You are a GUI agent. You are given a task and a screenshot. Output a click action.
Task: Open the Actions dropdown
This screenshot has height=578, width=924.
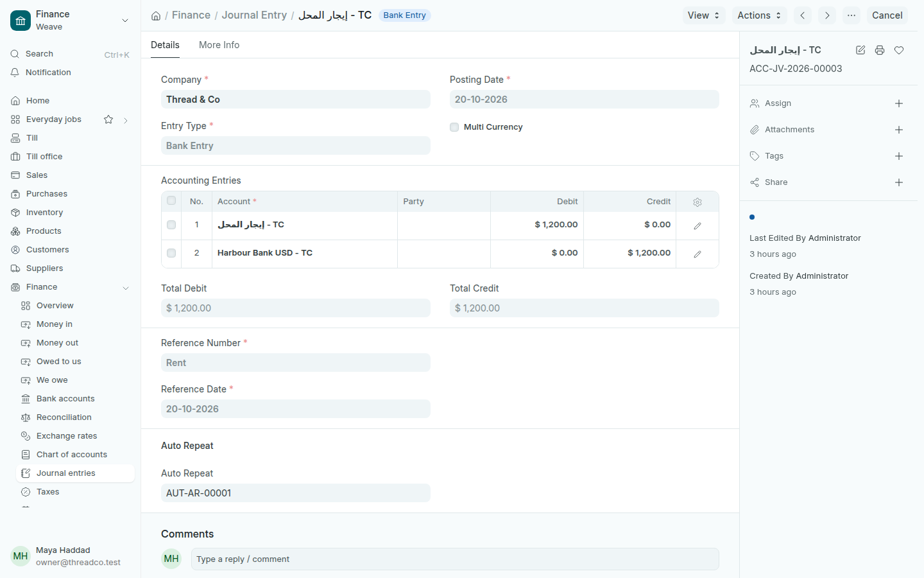[x=760, y=15]
